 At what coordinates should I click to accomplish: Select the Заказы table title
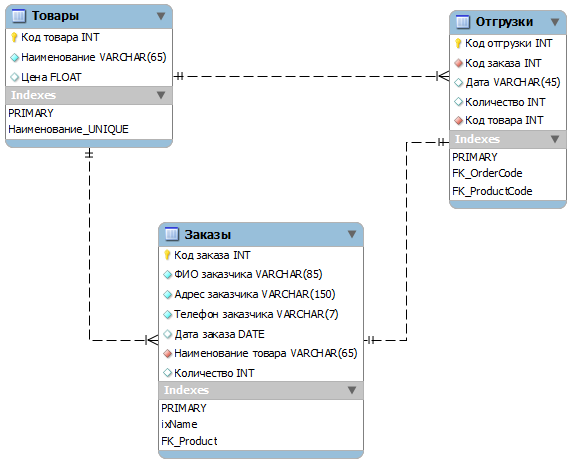(x=208, y=234)
